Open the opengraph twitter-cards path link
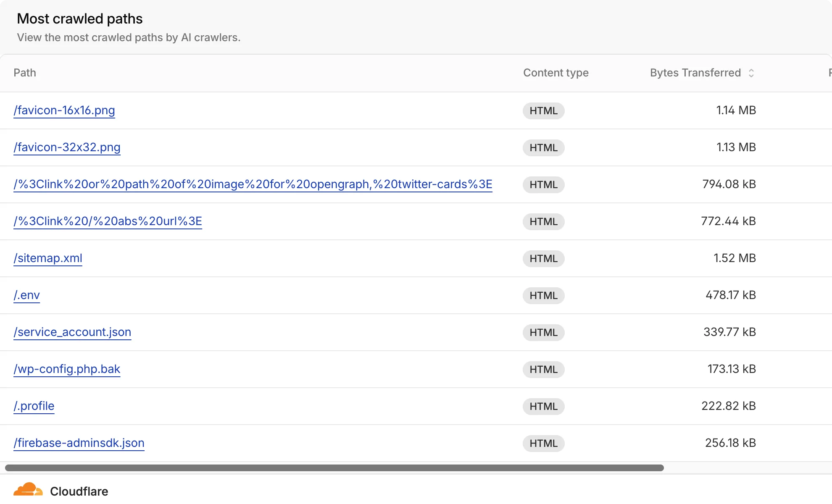 tap(253, 184)
